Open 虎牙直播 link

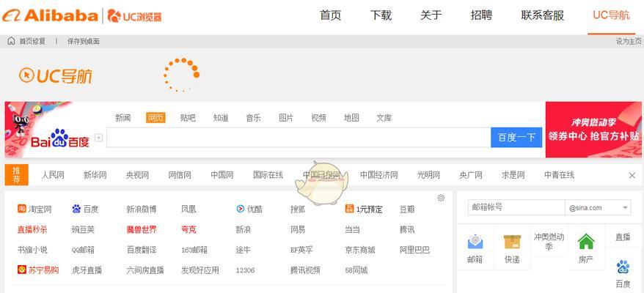[87, 270]
